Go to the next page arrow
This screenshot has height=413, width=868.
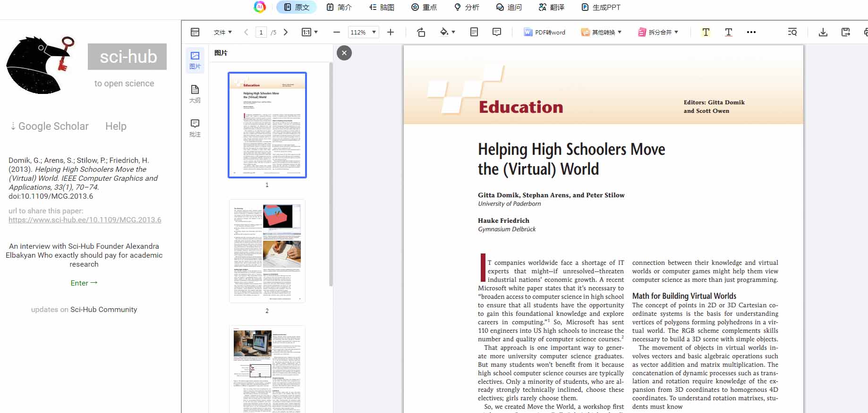pyautogui.click(x=285, y=32)
